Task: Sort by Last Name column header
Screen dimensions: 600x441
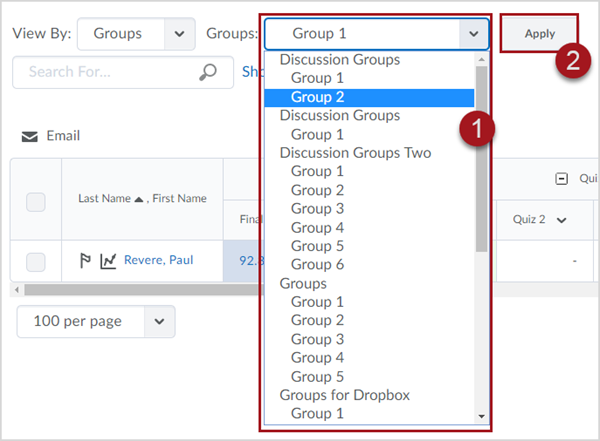Action: point(104,198)
